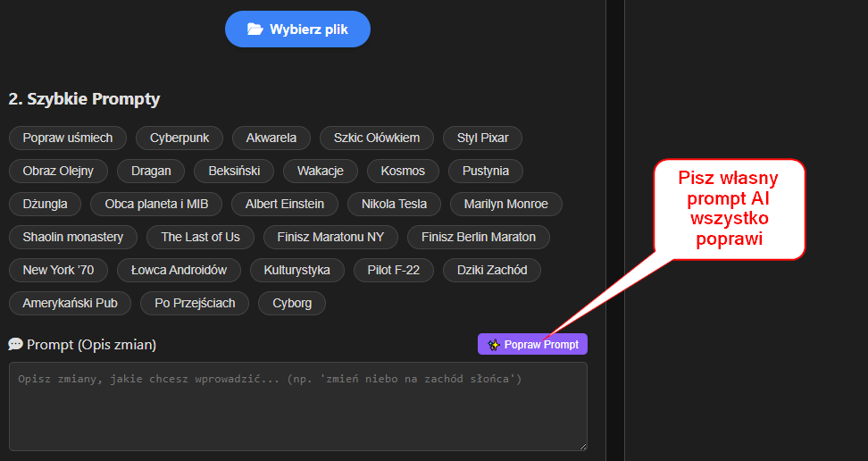The height and width of the screenshot is (461, 868).
Task: Pick the Szkic Ołówkiem prompt
Action: coord(376,138)
